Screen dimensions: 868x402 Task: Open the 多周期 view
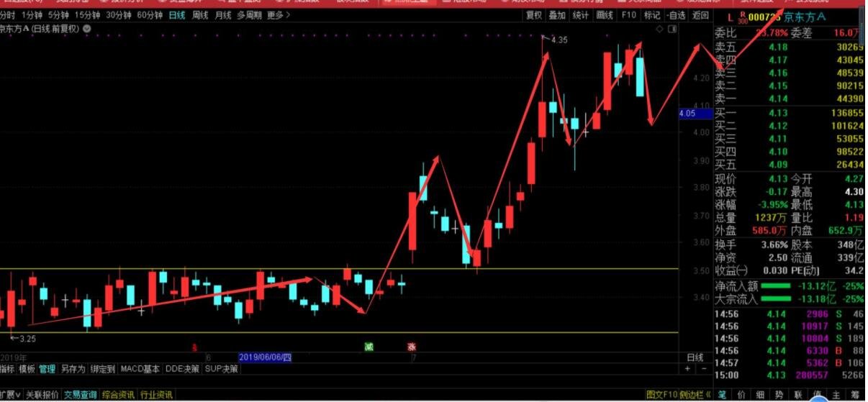[x=249, y=15]
